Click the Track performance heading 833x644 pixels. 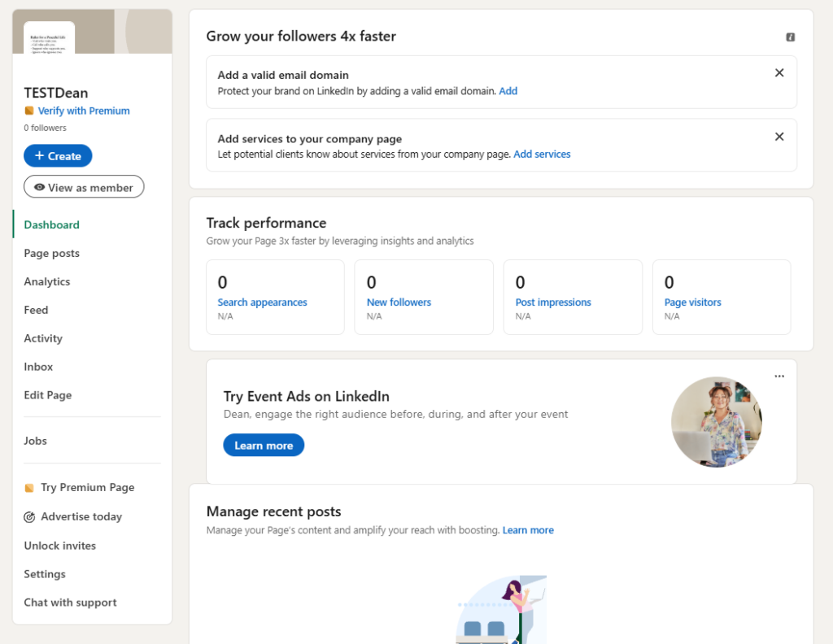266,223
